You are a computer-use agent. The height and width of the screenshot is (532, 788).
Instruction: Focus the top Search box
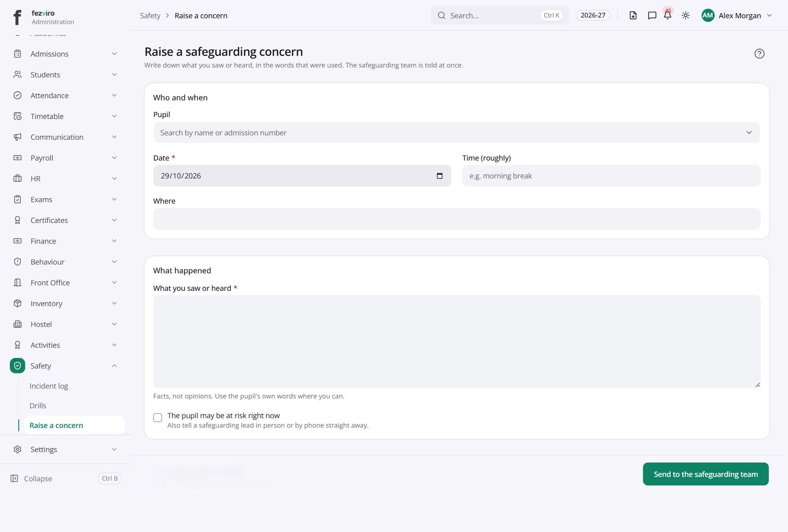click(x=500, y=15)
